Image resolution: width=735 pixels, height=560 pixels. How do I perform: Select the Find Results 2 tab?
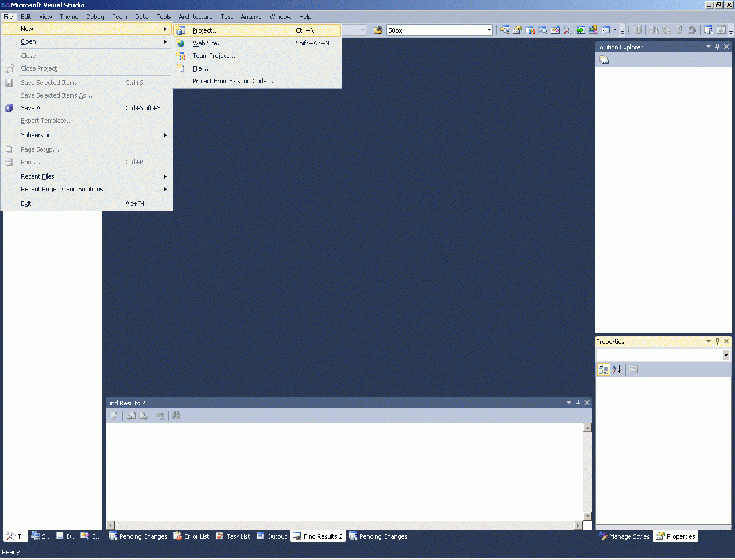point(318,536)
